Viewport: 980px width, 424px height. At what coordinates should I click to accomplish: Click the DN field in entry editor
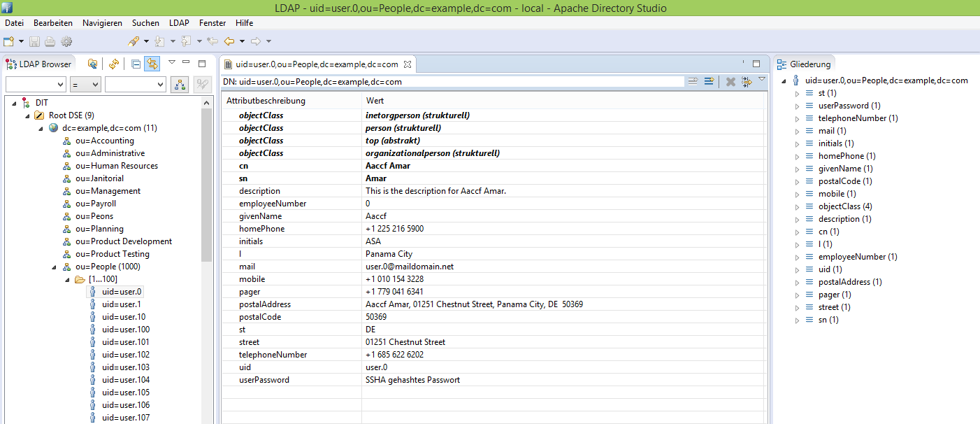(461, 82)
